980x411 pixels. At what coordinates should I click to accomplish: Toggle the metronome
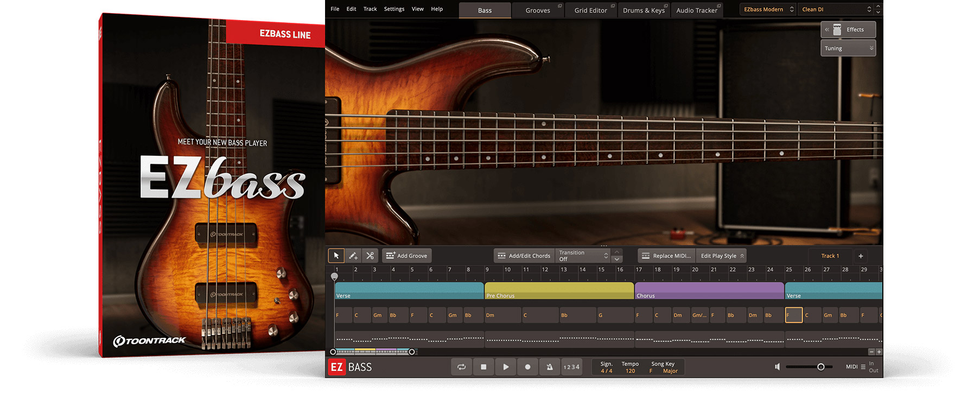(550, 367)
